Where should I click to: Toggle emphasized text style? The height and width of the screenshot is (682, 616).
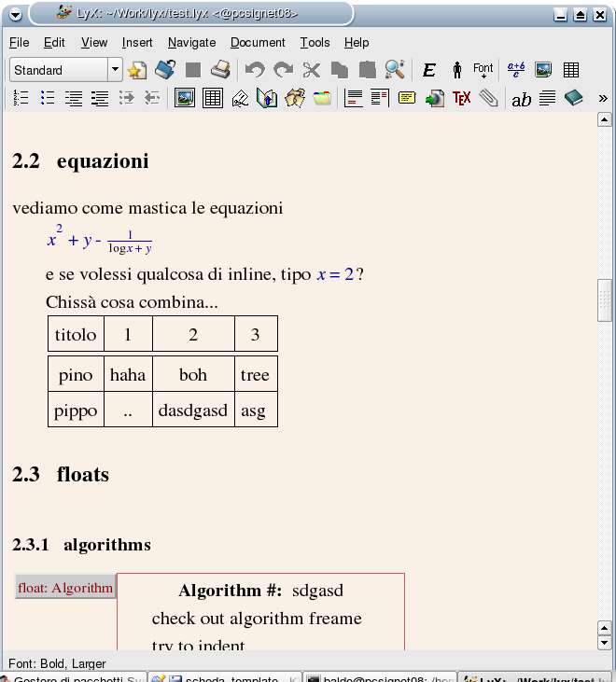[429, 70]
